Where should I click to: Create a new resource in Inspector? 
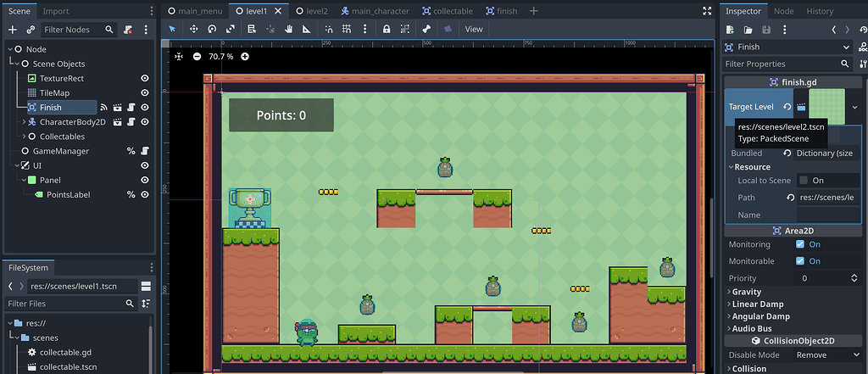730,30
